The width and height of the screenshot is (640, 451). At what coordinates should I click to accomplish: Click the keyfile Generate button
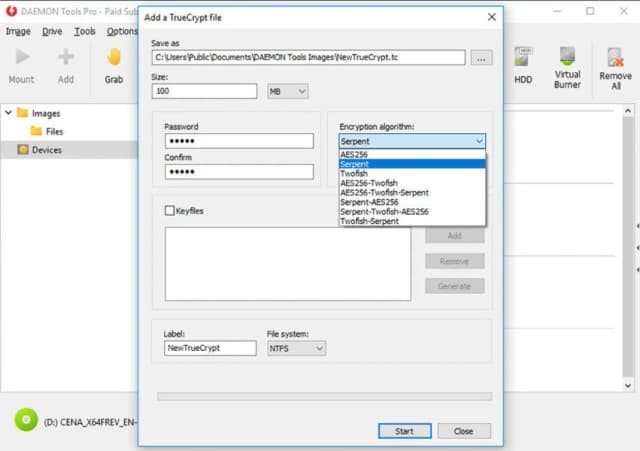pyautogui.click(x=455, y=286)
